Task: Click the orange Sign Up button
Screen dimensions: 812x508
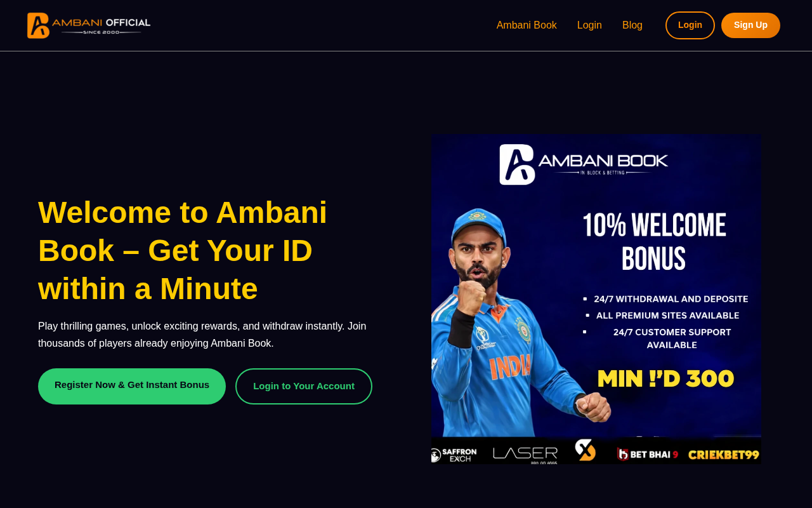Action: coord(750,25)
